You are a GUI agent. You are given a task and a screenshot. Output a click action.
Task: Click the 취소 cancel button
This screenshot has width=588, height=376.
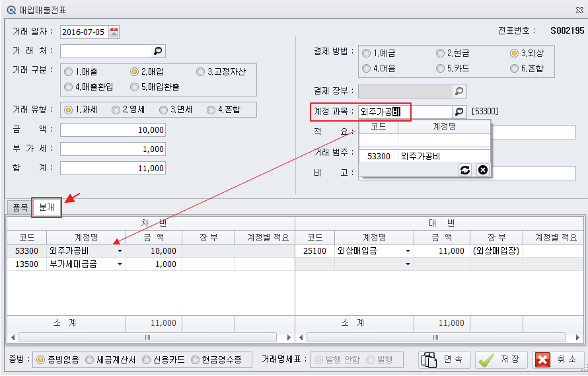pyautogui.click(x=558, y=360)
